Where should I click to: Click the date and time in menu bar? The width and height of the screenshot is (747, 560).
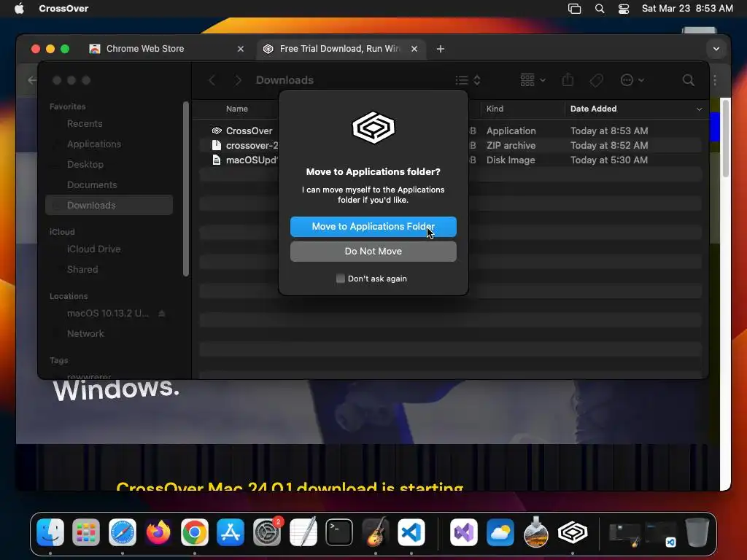coord(687,9)
